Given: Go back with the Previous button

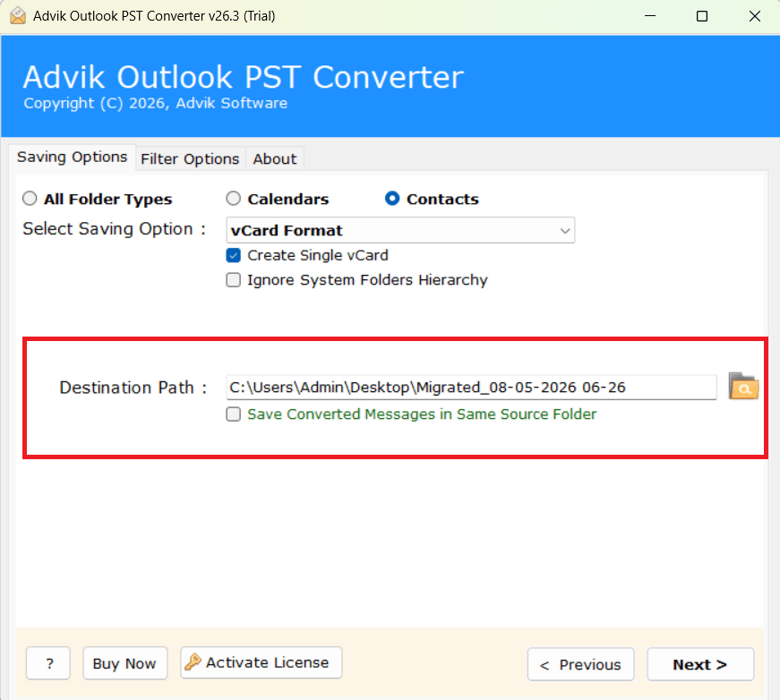Looking at the screenshot, I should pos(580,664).
